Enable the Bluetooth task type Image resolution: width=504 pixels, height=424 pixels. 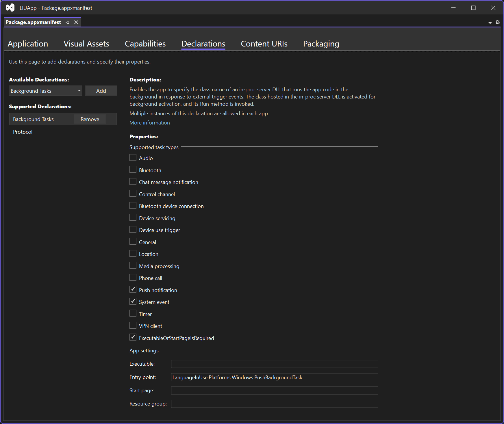tap(133, 170)
